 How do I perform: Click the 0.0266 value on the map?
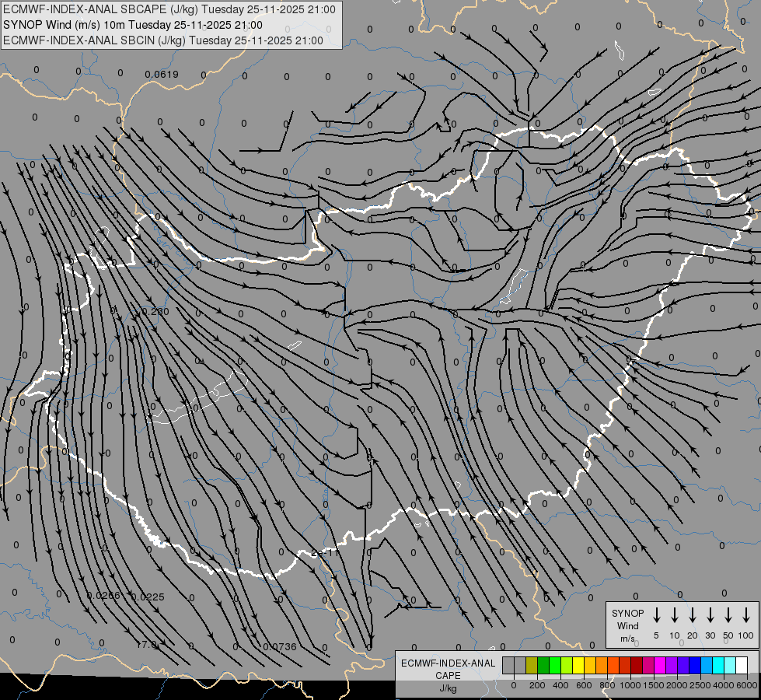pos(103,596)
